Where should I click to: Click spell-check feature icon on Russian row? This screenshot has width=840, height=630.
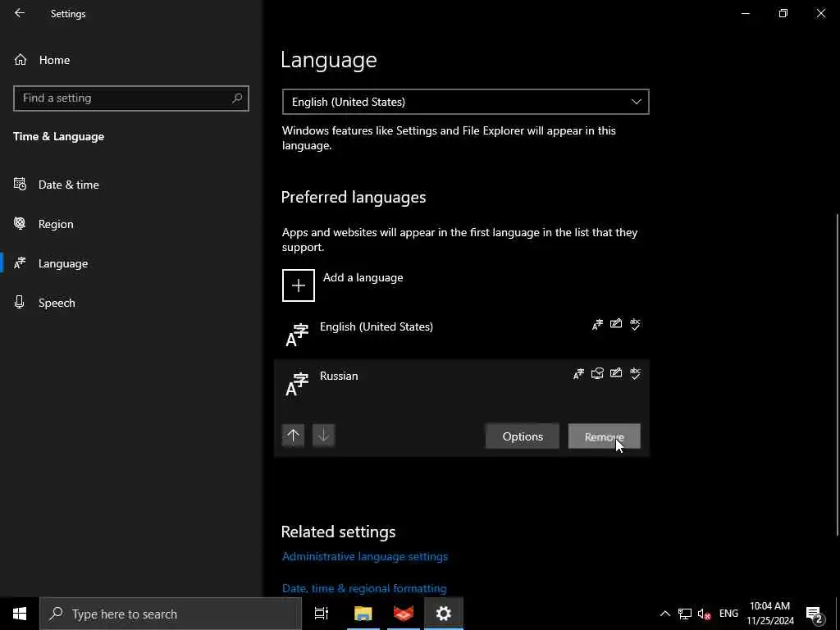coord(635,373)
